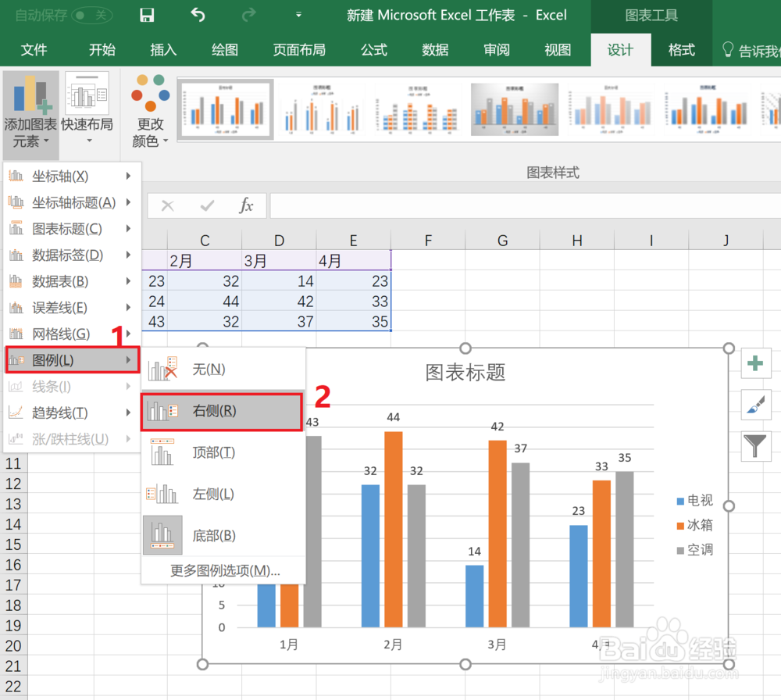781x700 pixels.
Task: Click the formula bar cancel X icon
Action: pos(168,205)
